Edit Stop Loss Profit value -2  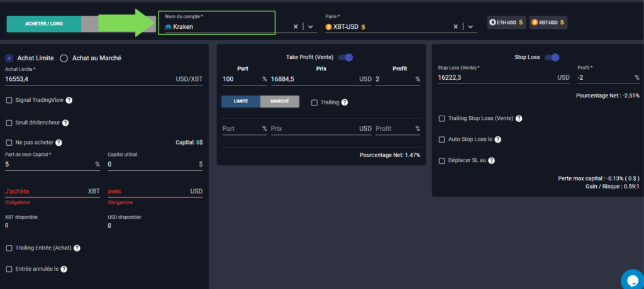[x=608, y=77]
